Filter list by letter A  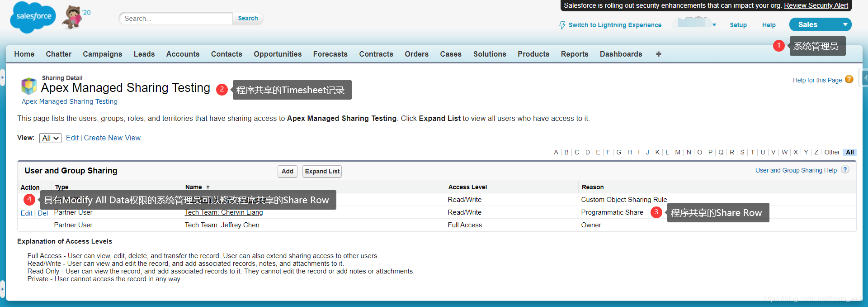coord(556,152)
